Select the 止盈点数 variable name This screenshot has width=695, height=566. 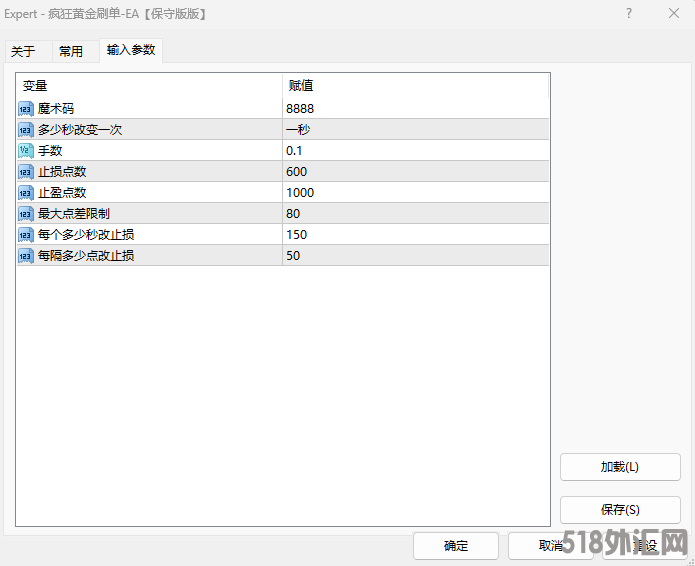click(62, 193)
